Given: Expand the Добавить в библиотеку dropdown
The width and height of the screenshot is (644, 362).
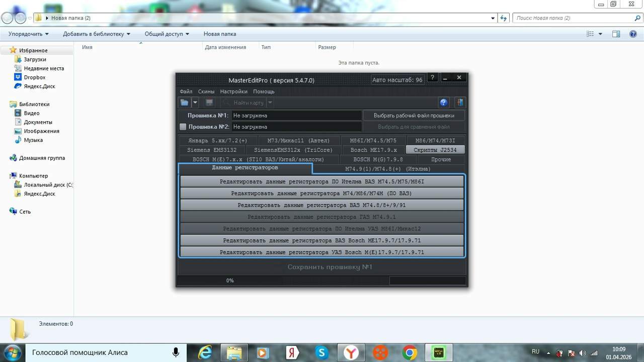Looking at the screenshot, I should [x=97, y=34].
